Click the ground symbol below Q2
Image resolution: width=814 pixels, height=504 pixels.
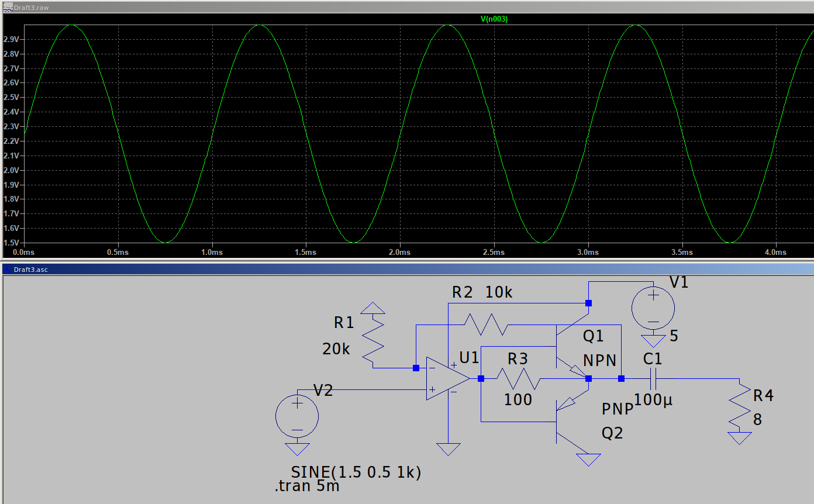coord(588,459)
